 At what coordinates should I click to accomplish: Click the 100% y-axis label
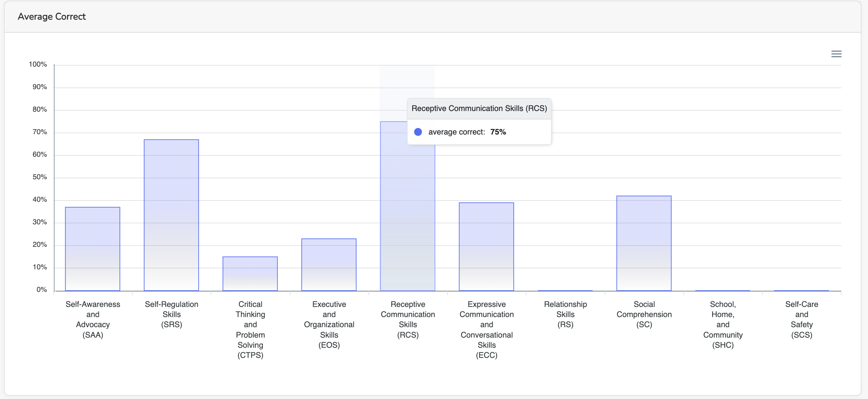[38, 64]
